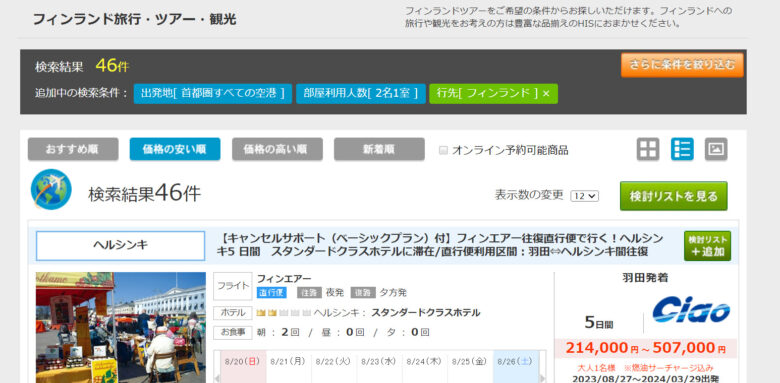Enable オンライン予約可能商品 checkbox
This screenshot has height=383, width=780.
pyautogui.click(x=443, y=150)
